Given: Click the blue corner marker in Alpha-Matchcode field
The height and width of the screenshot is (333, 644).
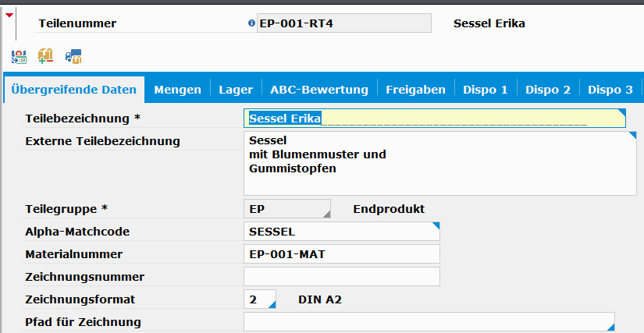Looking at the screenshot, I should [x=436, y=225].
